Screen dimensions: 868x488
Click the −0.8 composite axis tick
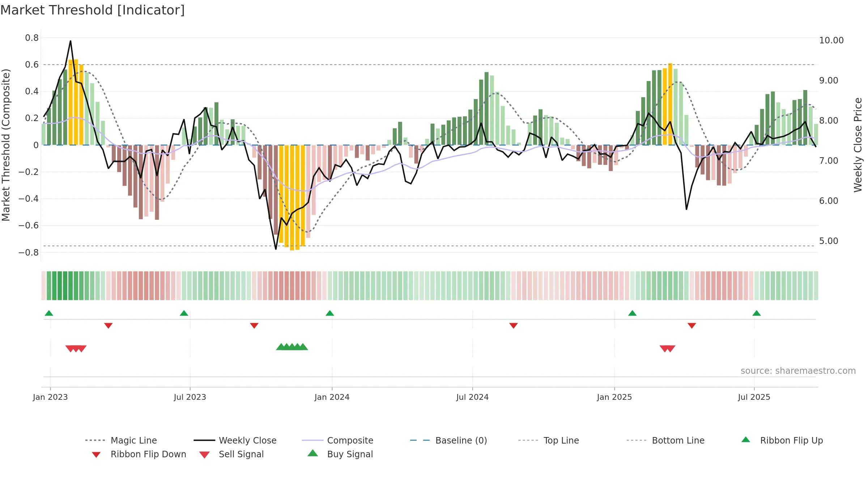(29, 252)
